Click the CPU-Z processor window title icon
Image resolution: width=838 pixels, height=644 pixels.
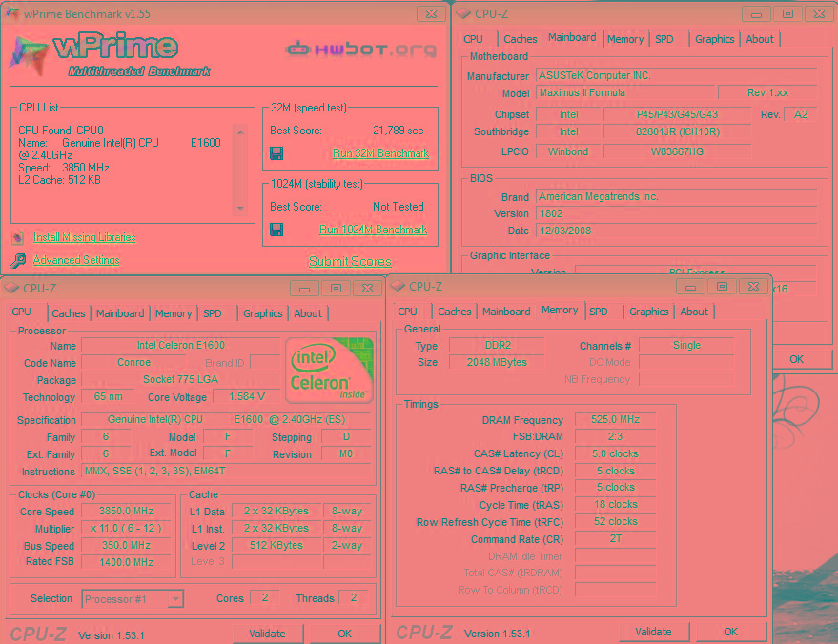coord(11,288)
